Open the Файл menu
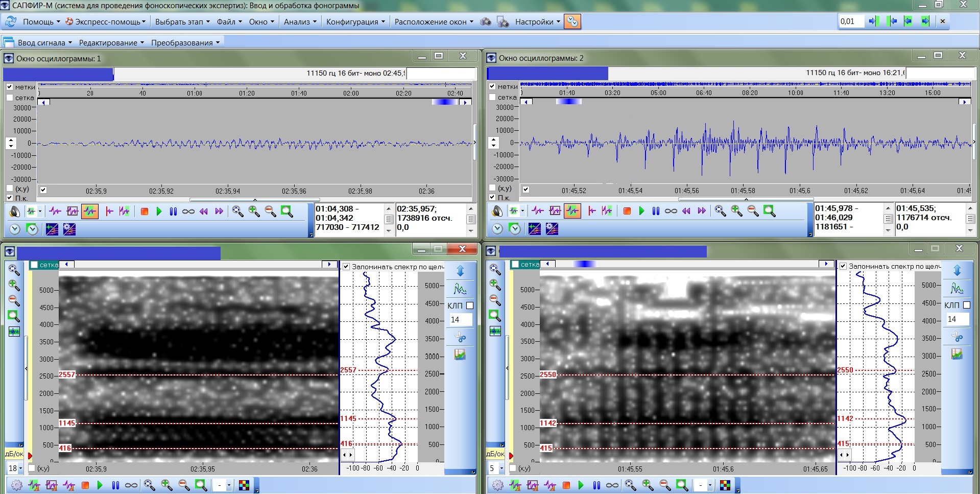Viewport: 980px width, 494px height. [x=229, y=22]
